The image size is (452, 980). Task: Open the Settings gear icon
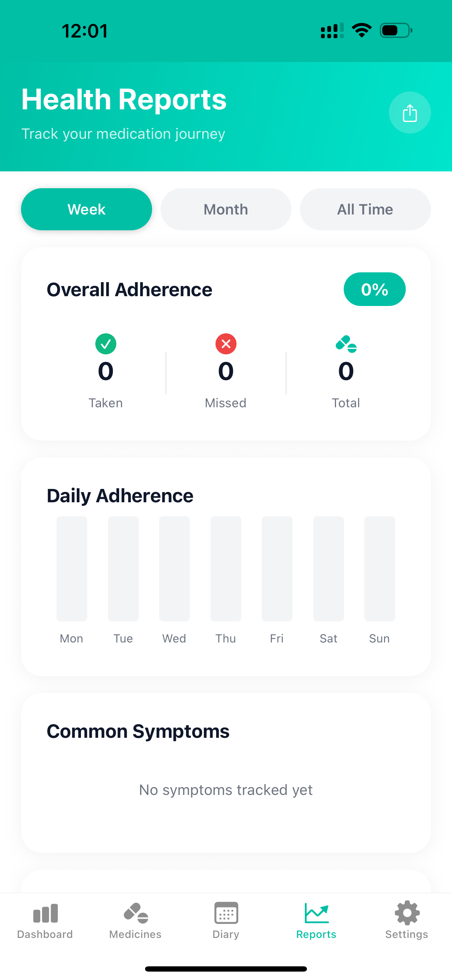[x=406, y=913]
